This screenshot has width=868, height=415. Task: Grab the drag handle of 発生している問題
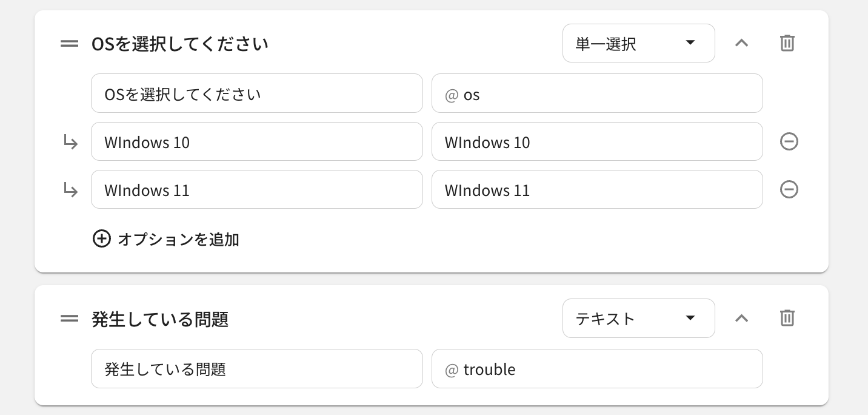click(70, 319)
